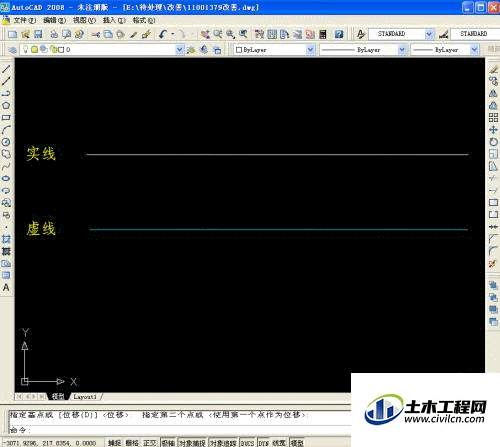Screen dimensions: 500x447
Task: Click the Undo arrow icon
Action: point(163,34)
